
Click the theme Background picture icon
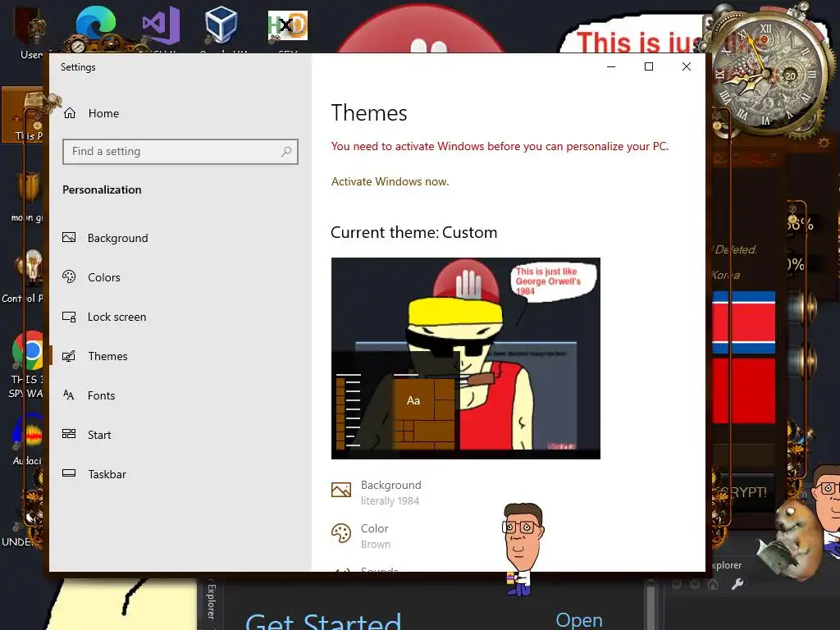(341, 490)
